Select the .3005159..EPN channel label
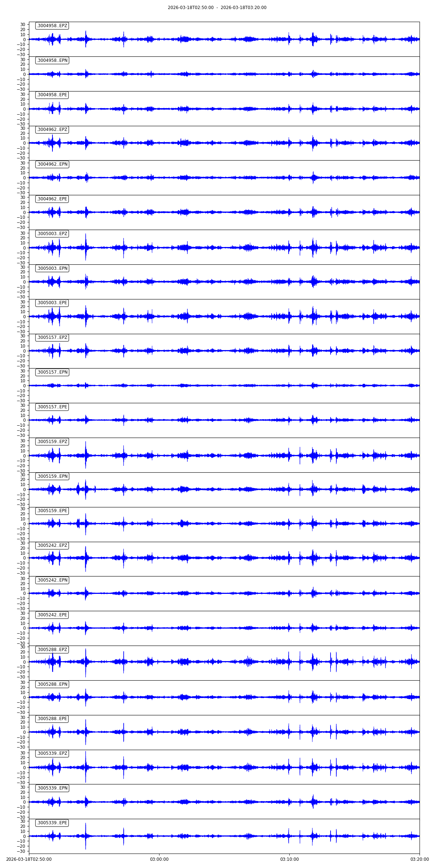This screenshot has width=434, height=868. click(x=52, y=476)
